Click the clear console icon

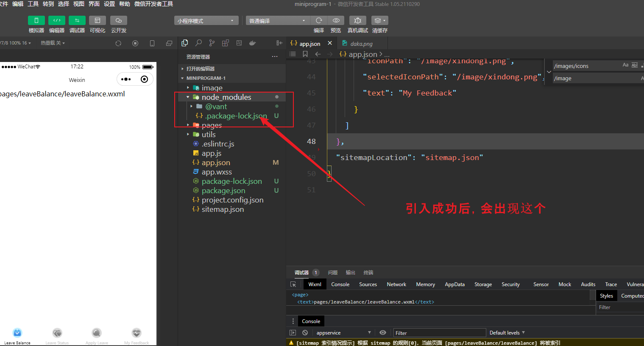[305, 333]
